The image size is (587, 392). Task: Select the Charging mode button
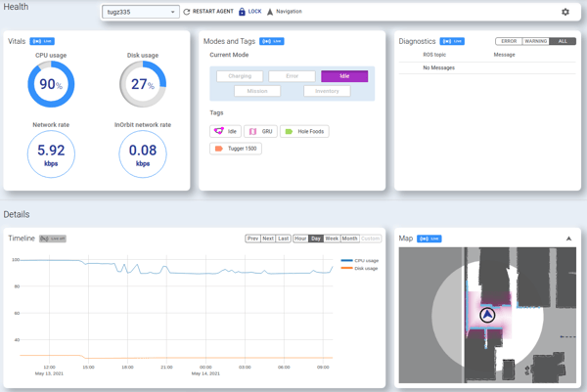tap(240, 76)
